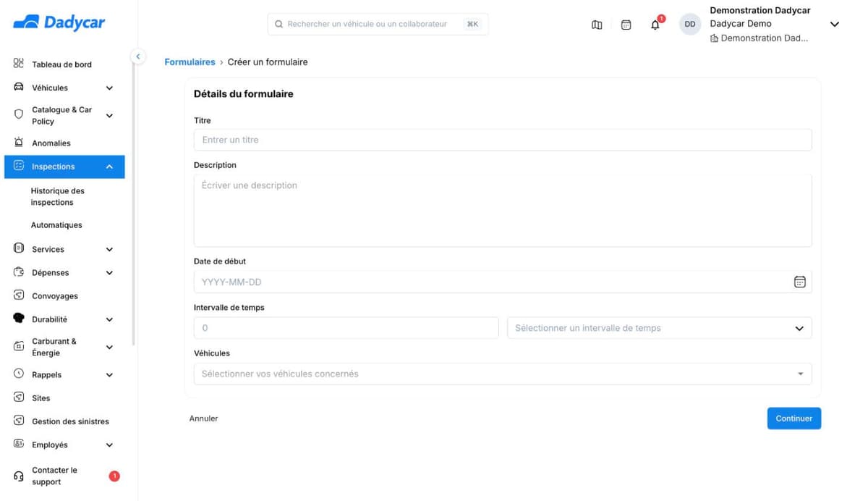Click the Dadycar logo

[59, 22]
